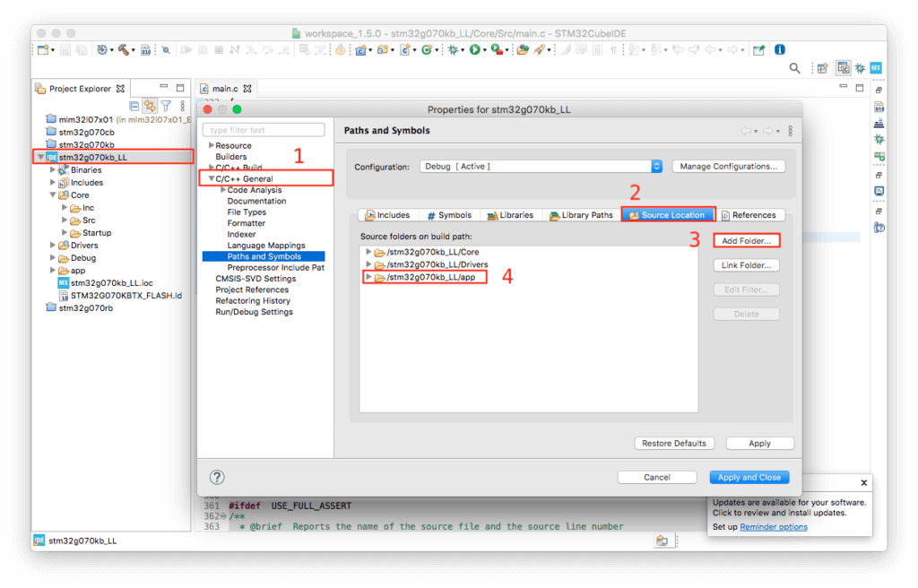Click the New C++ class toolbar icon
This screenshot has height=588, width=918.
[x=427, y=50]
